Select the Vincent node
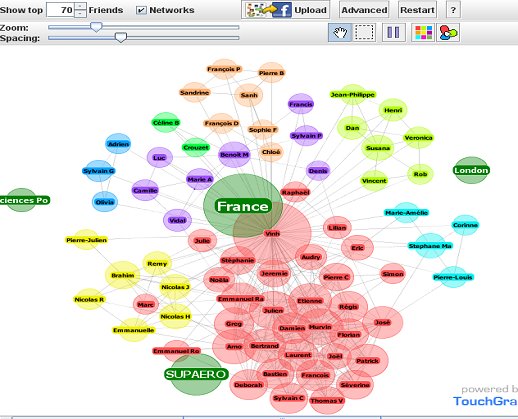Screen dimensions: 518x419 [374, 181]
